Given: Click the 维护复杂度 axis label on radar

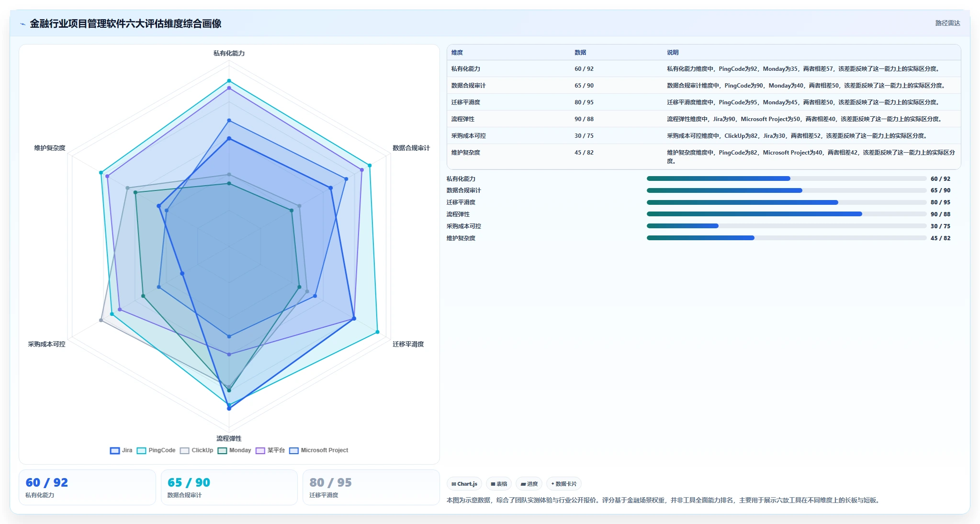Looking at the screenshot, I should point(50,148).
